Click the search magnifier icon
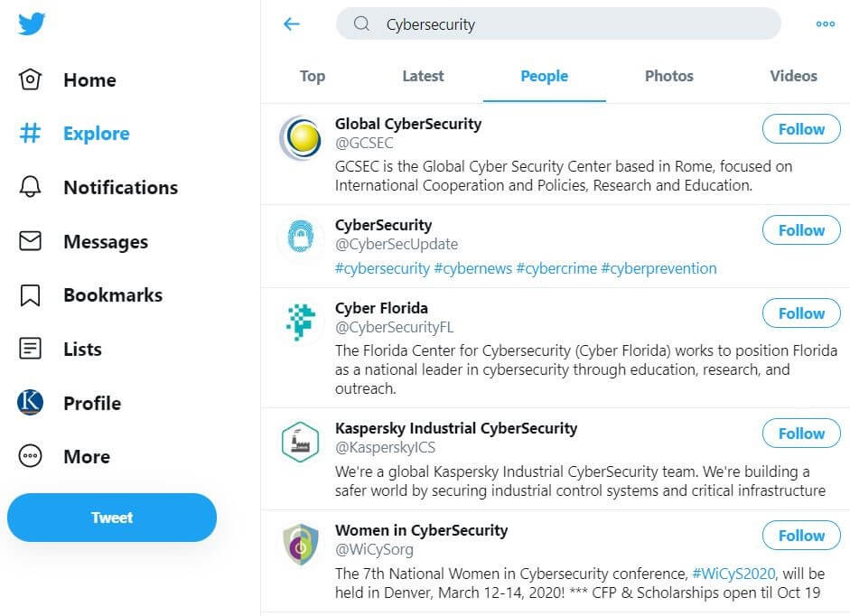The height and width of the screenshot is (616, 850). (x=361, y=23)
